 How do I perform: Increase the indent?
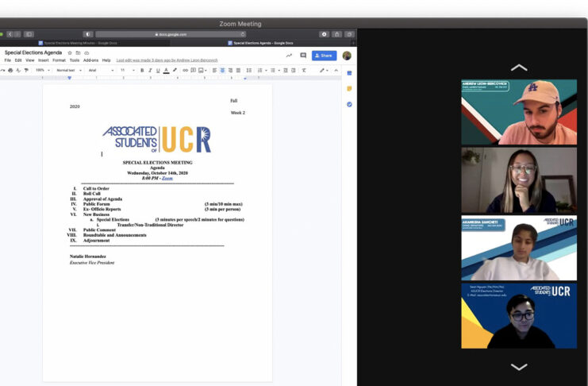(x=294, y=70)
